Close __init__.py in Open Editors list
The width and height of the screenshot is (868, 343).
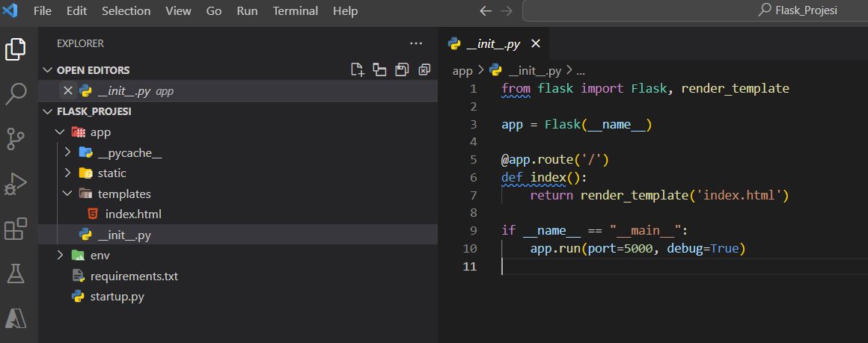[68, 91]
